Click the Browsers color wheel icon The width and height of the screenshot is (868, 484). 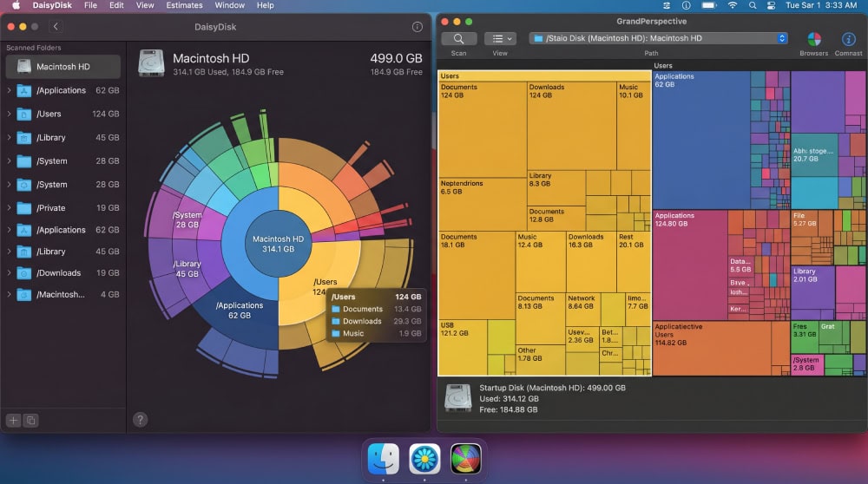[814, 39]
